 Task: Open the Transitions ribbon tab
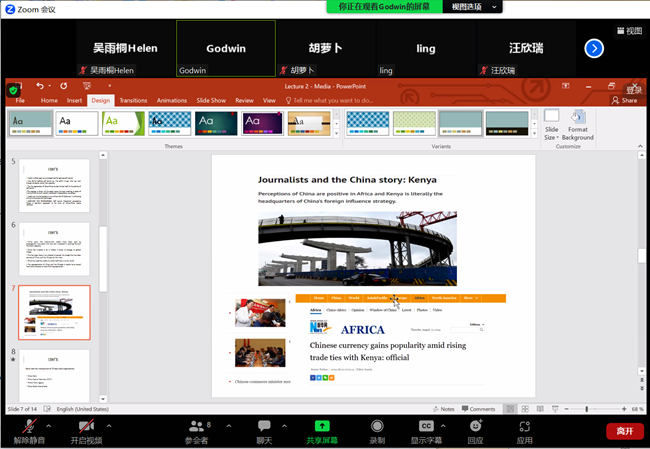point(133,101)
